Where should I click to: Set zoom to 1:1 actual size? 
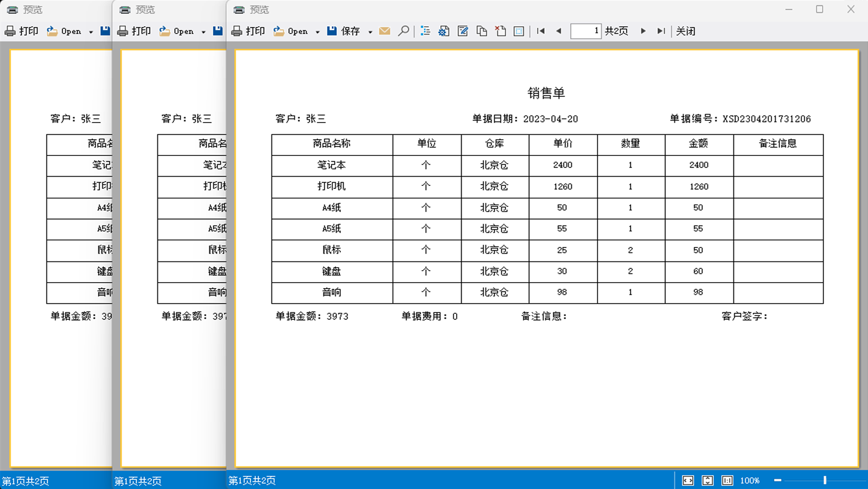727,480
